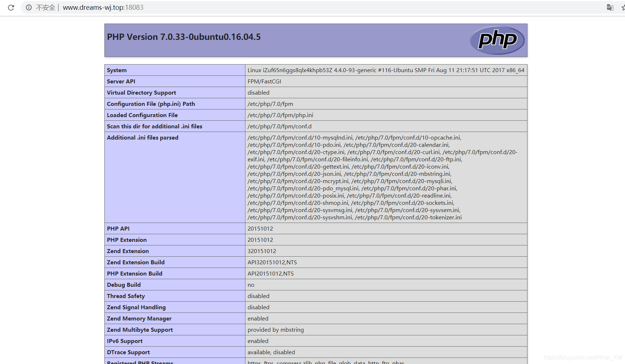Click the 'Debug Build' row label
Viewport: 625px width, 364px height.
[124, 285]
